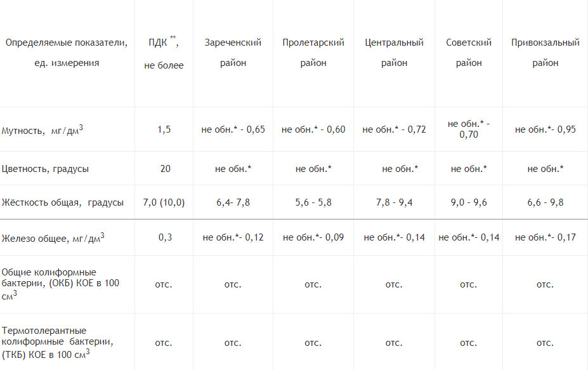The image size is (588, 370).
Task: Click hardness value '6,4- 7,8'
Action: 233,202
